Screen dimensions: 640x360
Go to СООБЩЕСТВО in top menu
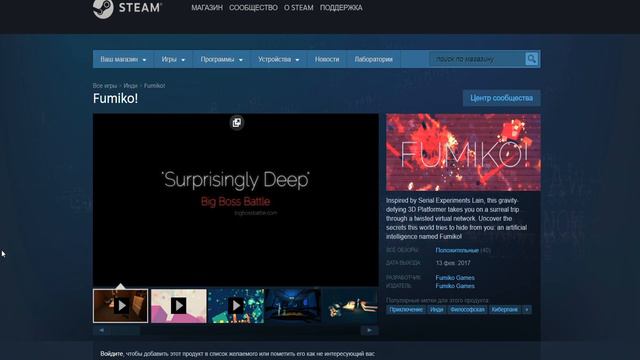pyautogui.click(x=253, y=8)
